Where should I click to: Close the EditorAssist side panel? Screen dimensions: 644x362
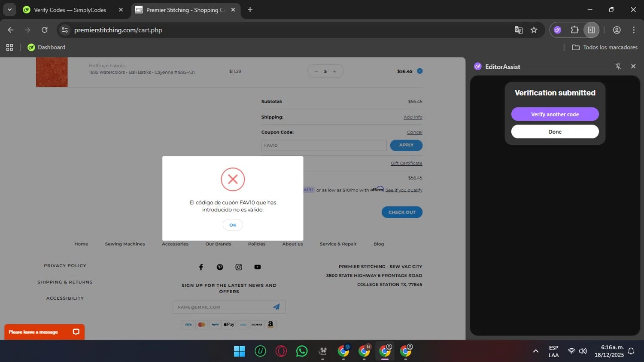pyautogui.click(x=633, y=66)
